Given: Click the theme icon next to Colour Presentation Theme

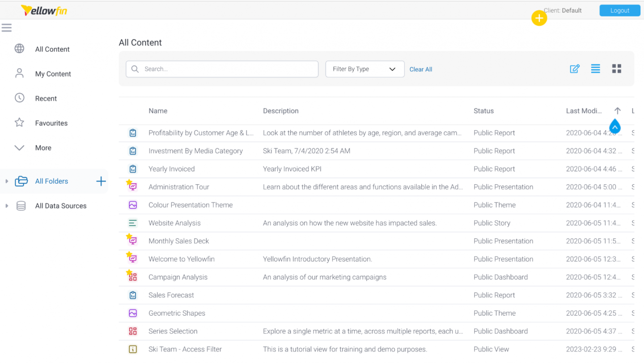Looking at the screenshot, I should tap(132, 204).
